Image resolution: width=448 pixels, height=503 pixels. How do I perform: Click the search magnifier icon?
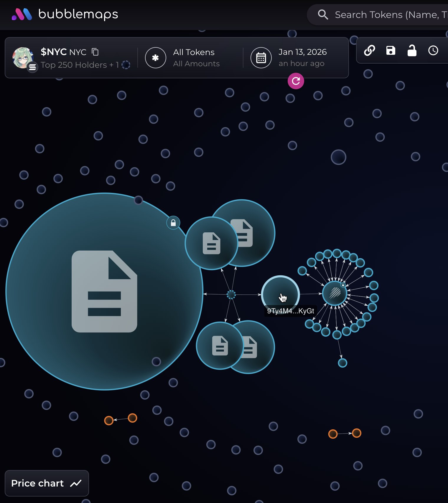pos(323,14)
